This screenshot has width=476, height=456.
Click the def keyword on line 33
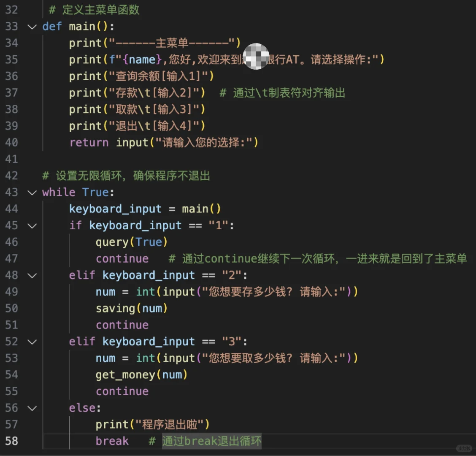coord(51,27)
